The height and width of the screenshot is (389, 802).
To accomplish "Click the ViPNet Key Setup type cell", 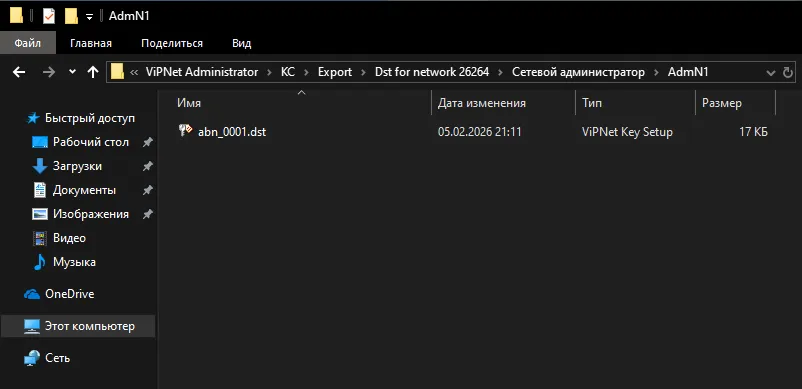I will pyautogui.click(x=627, y=132).
